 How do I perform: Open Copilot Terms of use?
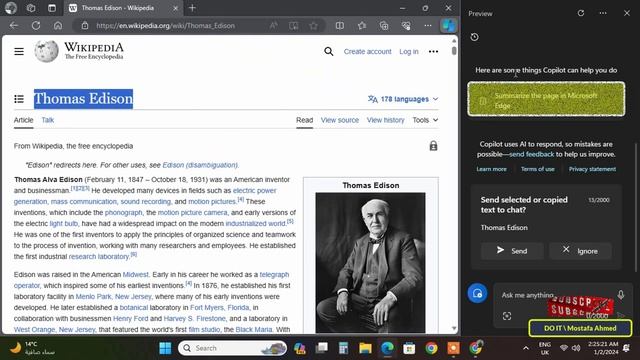click(538, 169)
